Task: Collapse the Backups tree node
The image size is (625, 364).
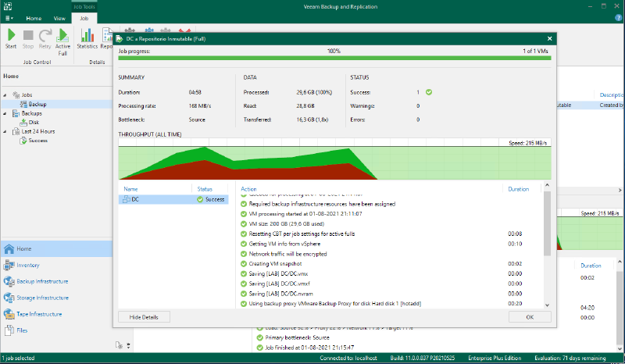Action: coord(5,113)
